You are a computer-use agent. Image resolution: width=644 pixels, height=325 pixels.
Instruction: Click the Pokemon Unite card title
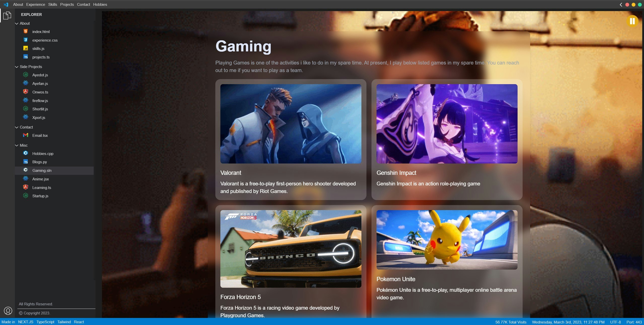pyautogui.click(x=396, y=279)
